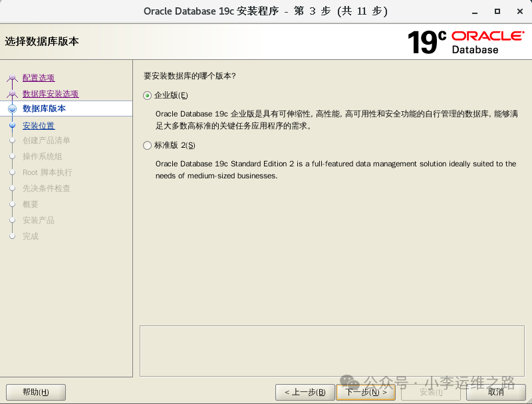This screenshot has height=404, width=532.
Task: Click the 帮助(H) button
Action: [36, 392]
